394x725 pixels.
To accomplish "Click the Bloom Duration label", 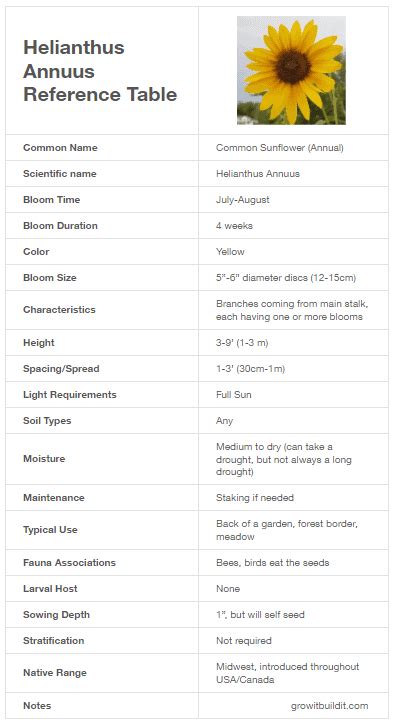I will (x=60, y=226).
